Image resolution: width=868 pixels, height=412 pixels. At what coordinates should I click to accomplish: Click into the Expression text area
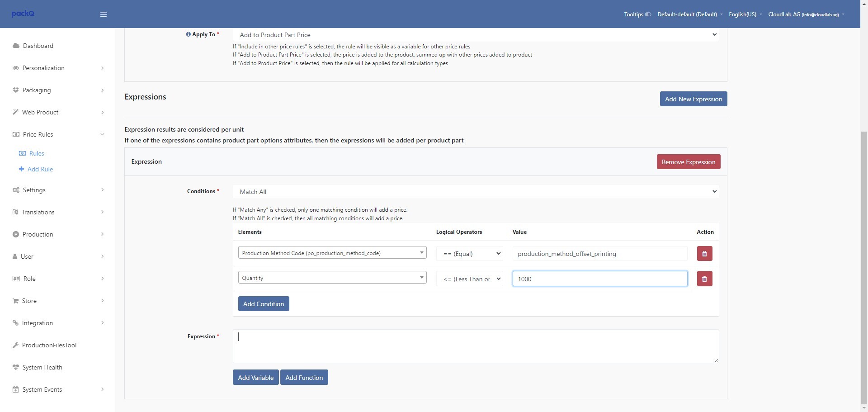click(x=476, y=346)
